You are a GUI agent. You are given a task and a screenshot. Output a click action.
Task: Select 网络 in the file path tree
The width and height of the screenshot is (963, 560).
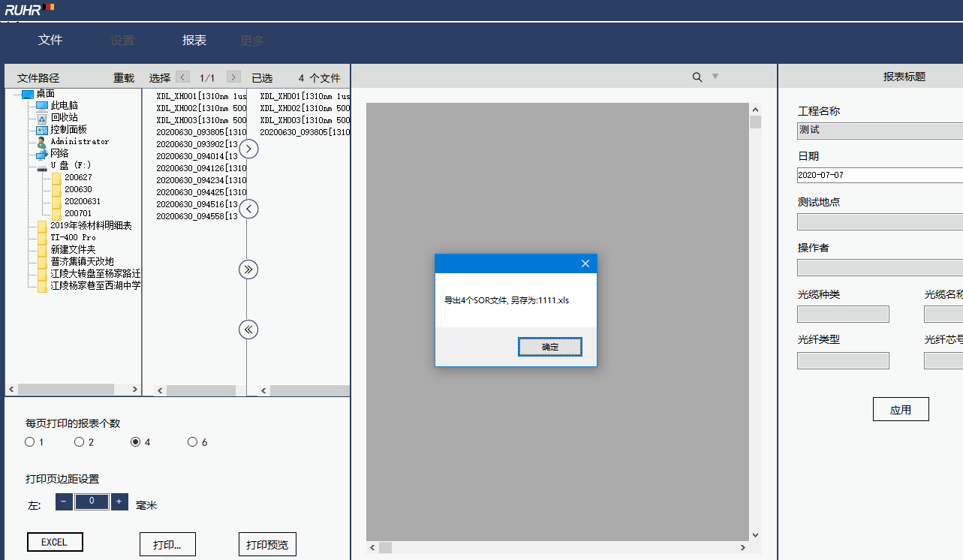click(59, 153)
